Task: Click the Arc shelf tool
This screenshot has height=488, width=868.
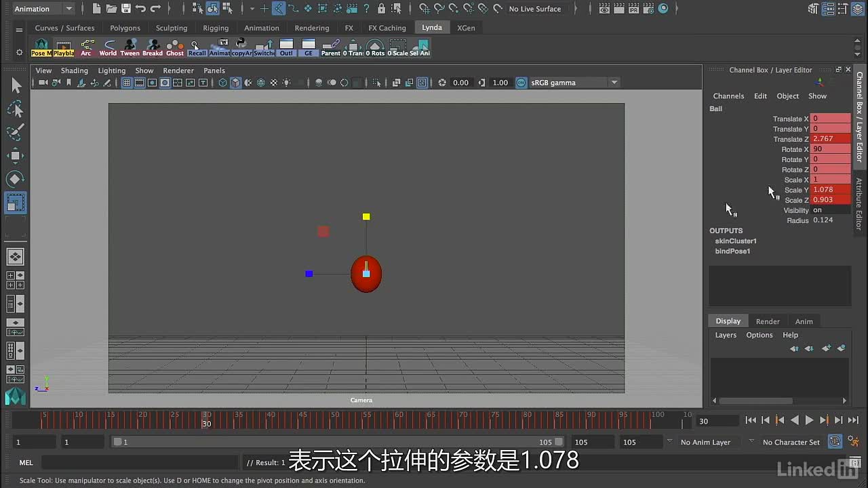Action: (x=86, y=47)
